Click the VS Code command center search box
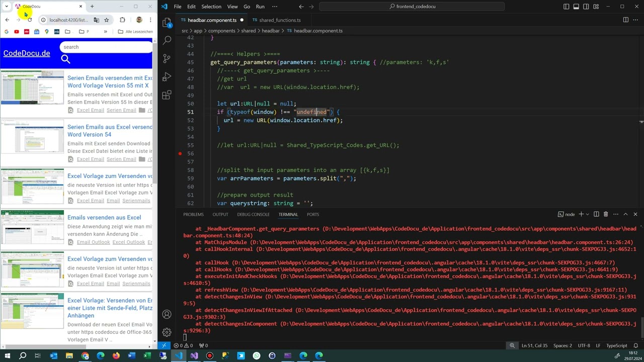Screen dimensions: 644x362 pos(412,7)
